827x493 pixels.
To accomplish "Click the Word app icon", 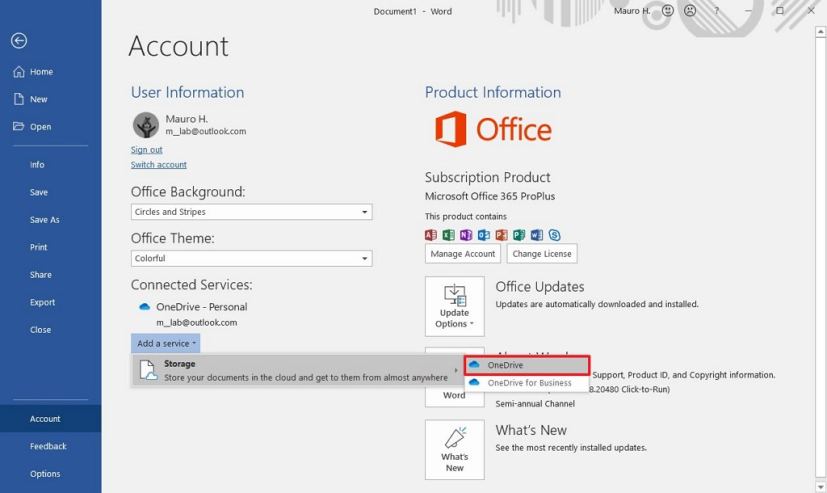I will point(536,235).
